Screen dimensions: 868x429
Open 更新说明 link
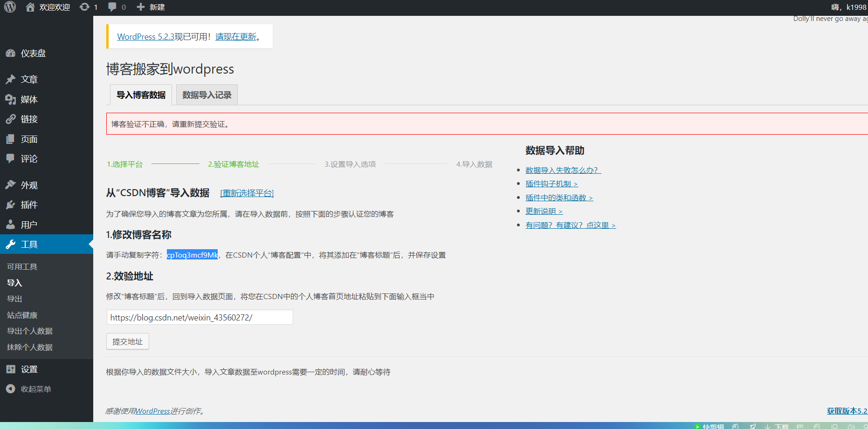click(x=544, y=211)
